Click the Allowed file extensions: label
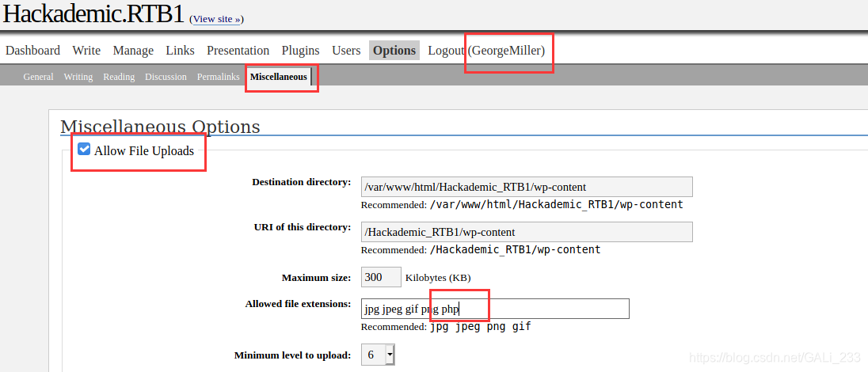This screenshot has height=372, width=868. (298, 304)
